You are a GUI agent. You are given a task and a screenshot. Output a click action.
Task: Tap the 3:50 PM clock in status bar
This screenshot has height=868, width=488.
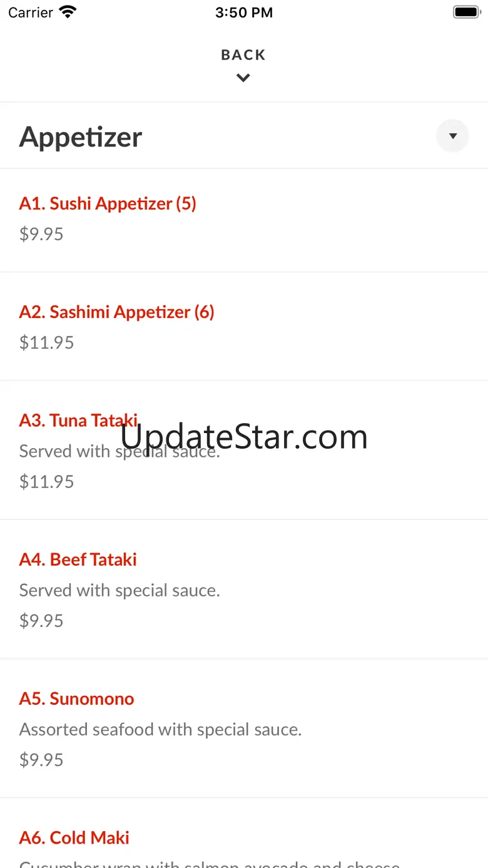point(243,13)
